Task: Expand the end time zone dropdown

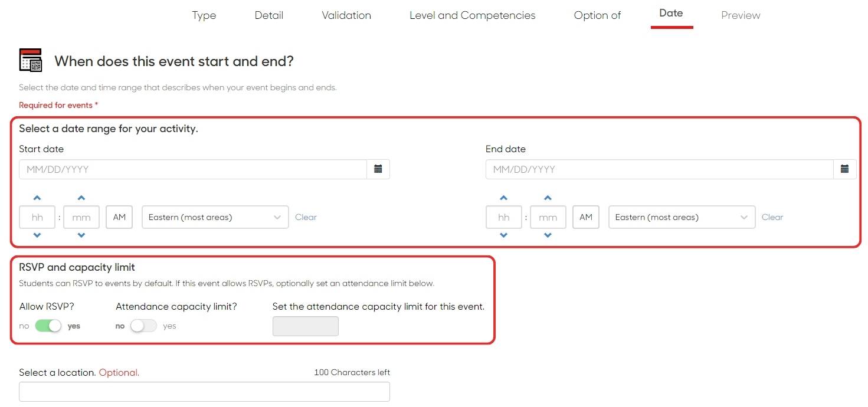Action: [682, 217]
